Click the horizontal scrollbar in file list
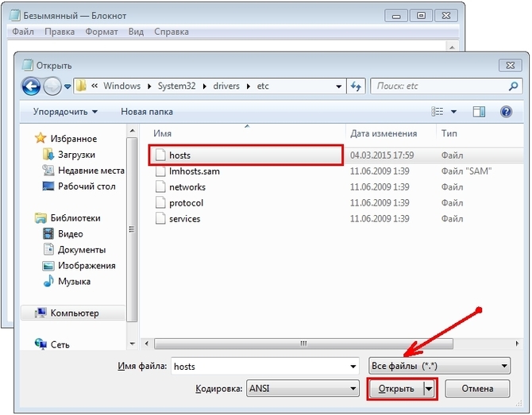The image size is (532, 415). pos(302,344)
